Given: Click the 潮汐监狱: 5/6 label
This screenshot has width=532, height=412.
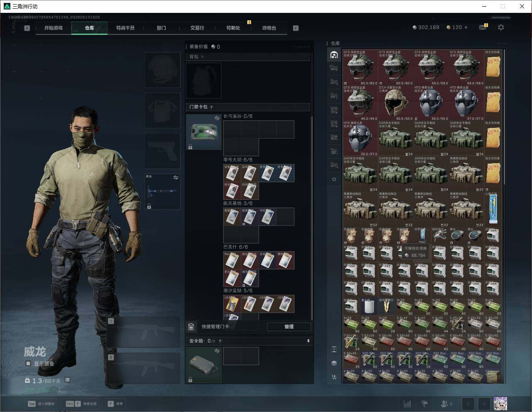Looking at the screenshot, I should point(238,291).
